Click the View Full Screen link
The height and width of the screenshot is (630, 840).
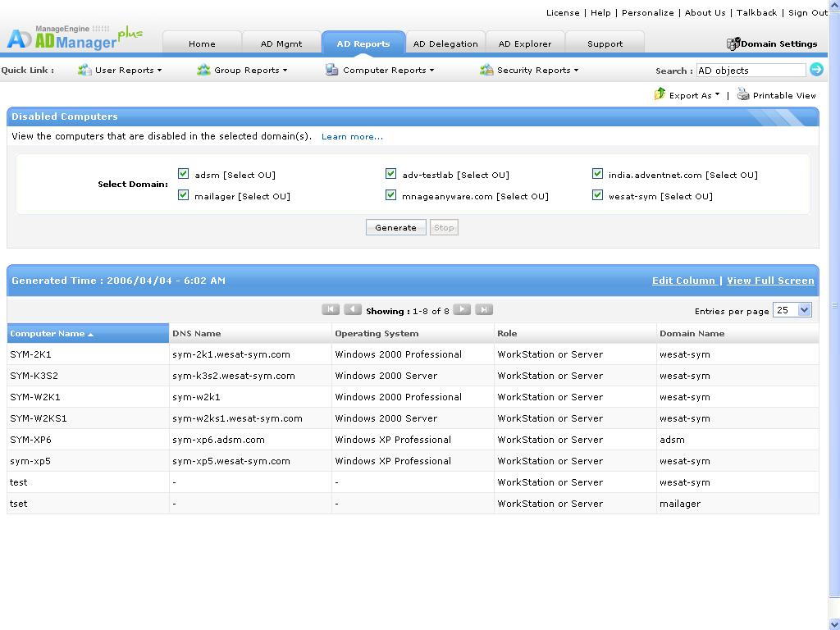click(x=770, y=281)
